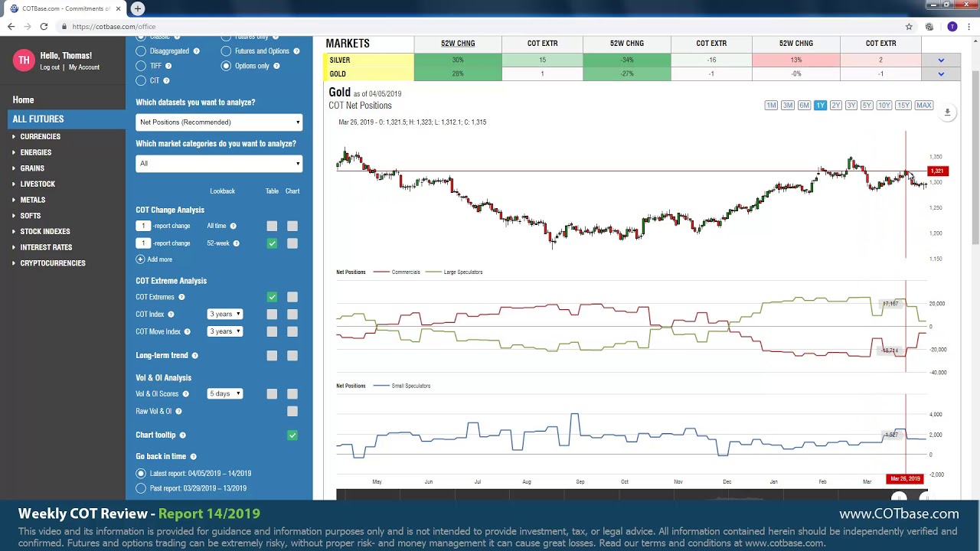Select Futures and Options radio button
The height and width of the screenshot is (551, 980).
point(226,51)
